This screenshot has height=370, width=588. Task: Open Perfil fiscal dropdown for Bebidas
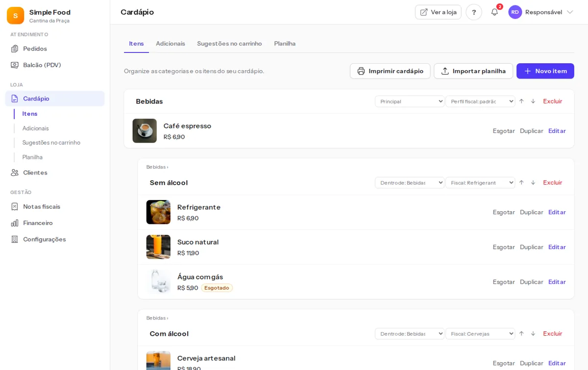[480, 101]
